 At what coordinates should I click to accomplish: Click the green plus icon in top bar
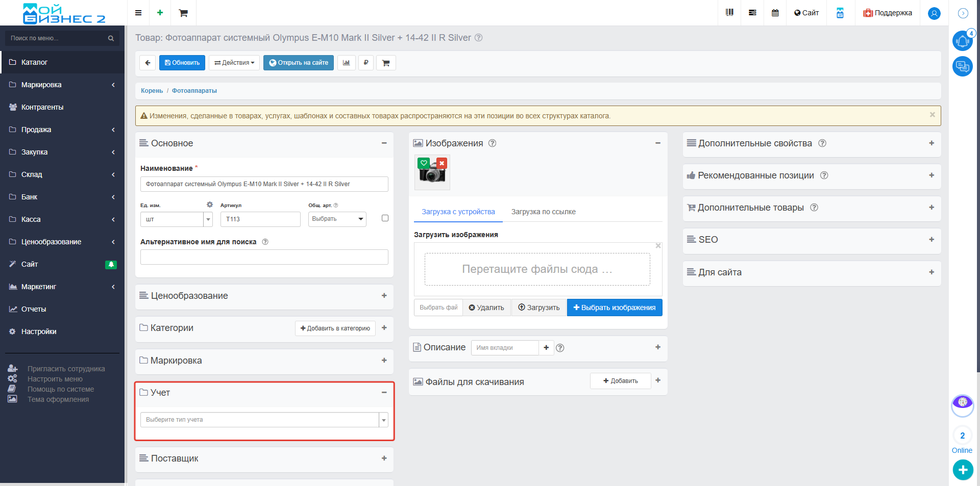(160, 13)
